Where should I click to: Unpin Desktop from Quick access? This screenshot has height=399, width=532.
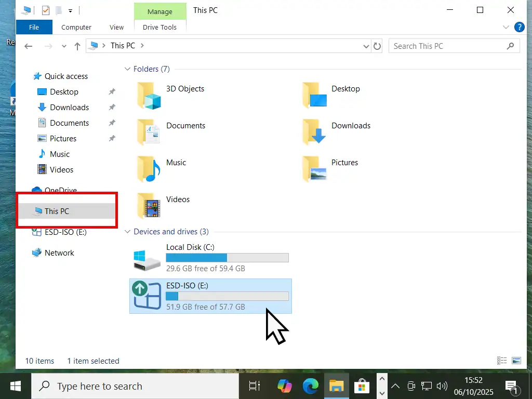coord(111,92)
